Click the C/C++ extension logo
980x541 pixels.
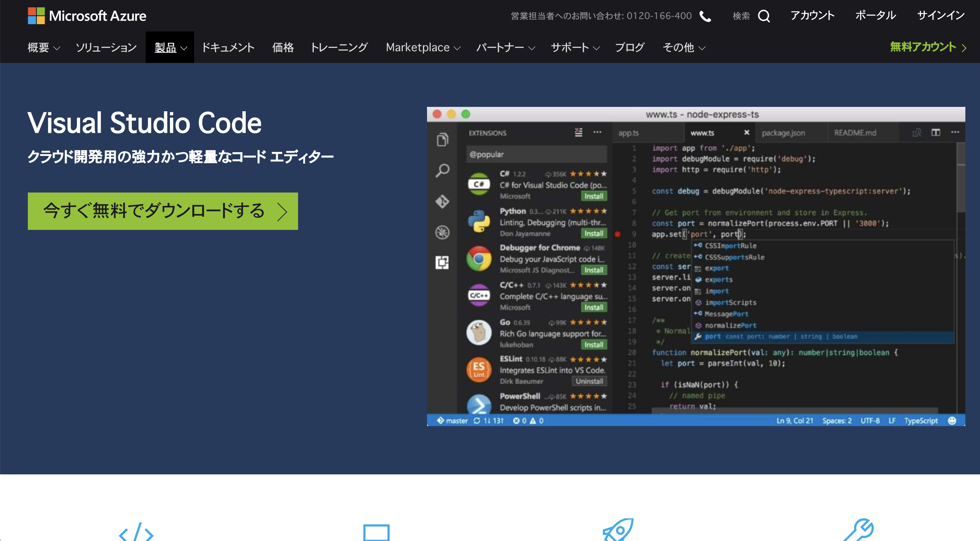(x=479, y=295)
